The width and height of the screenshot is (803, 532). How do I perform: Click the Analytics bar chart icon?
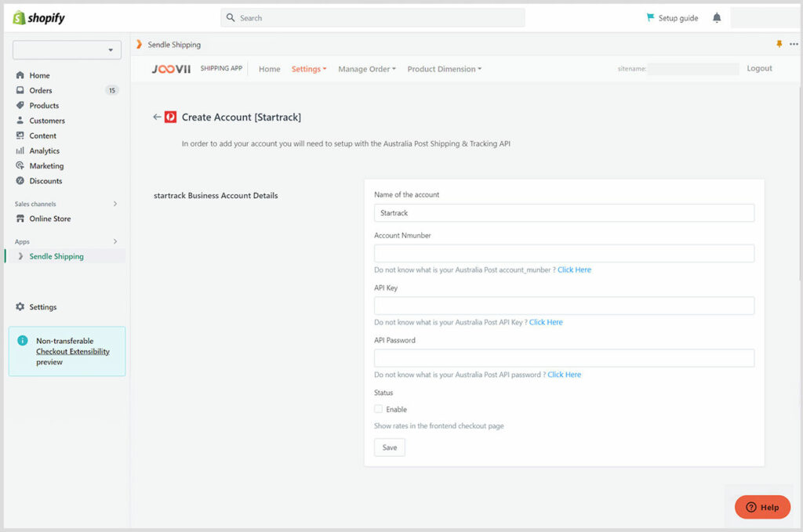tap(20, 150)
